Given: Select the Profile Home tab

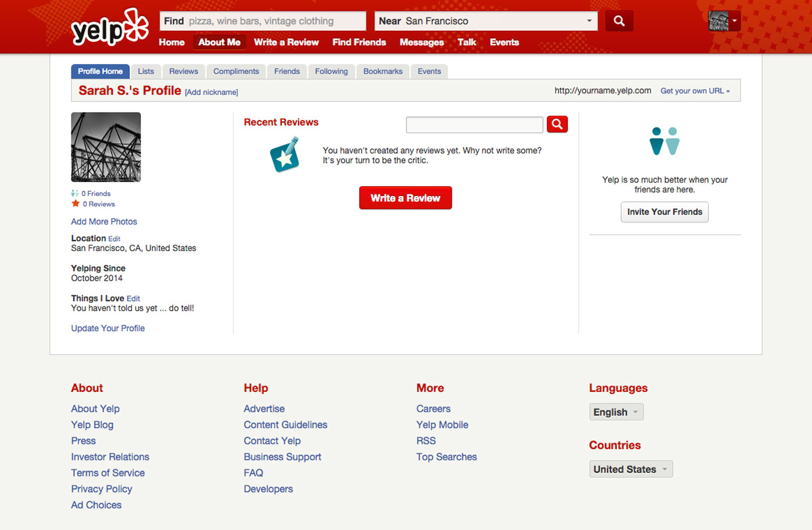Looking at the screenshot, I should 100,71.
